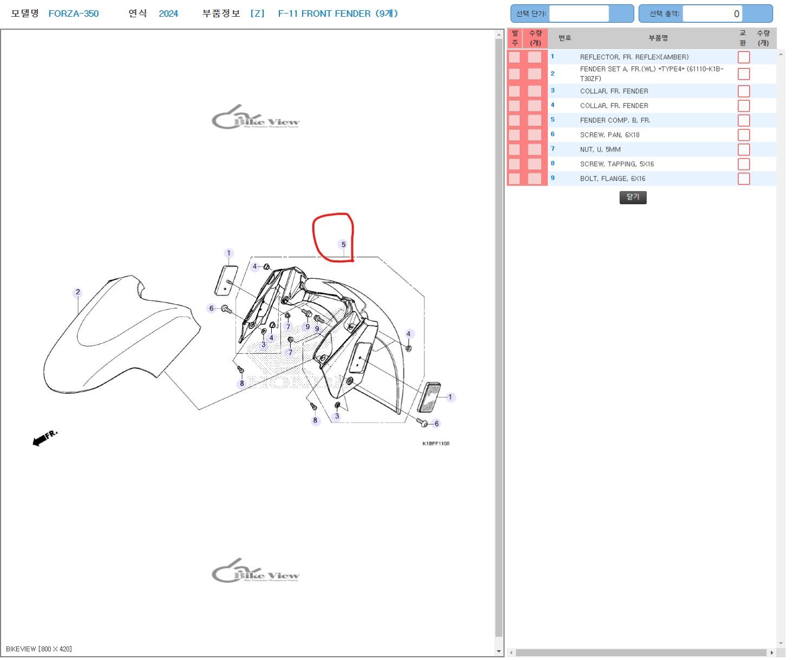Open the F-11 FRONT FENDER (9개) section link
The image size is (812, 660).
(338, 14)
